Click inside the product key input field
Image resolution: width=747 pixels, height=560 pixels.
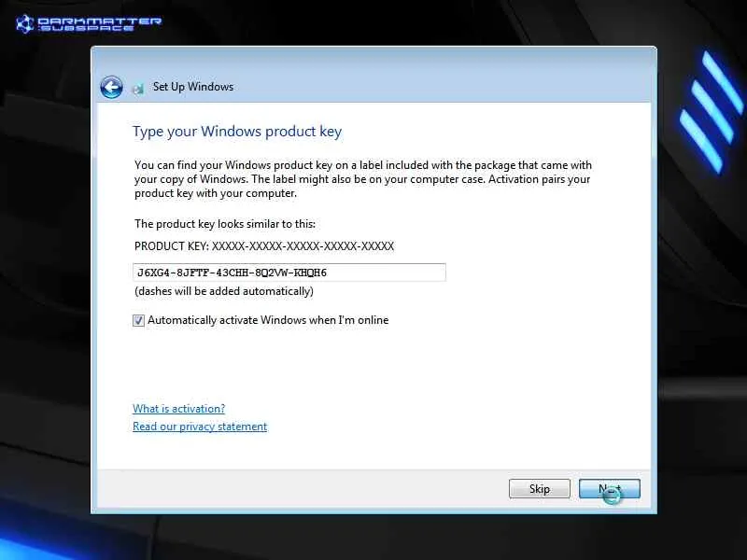pyautogui.click(x=289, y=273)
